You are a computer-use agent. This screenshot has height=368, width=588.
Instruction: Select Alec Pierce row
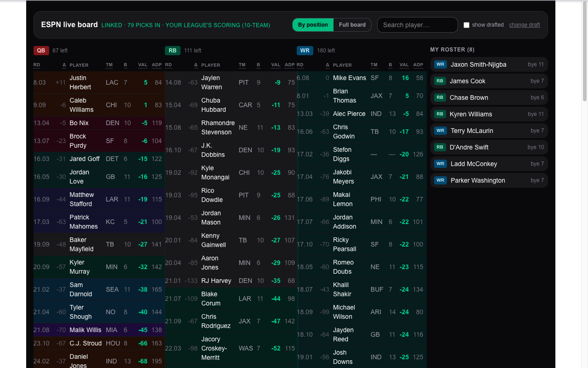point(362,114)
